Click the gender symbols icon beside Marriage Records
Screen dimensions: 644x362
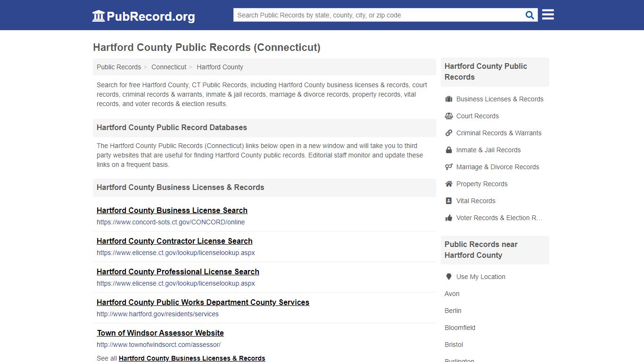(x=449, y=167)
